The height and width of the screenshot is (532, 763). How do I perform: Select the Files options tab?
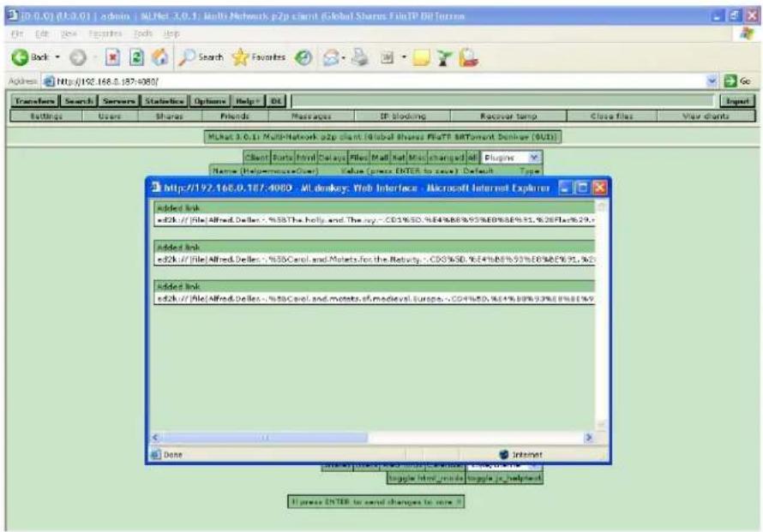[x=358, y=158]
